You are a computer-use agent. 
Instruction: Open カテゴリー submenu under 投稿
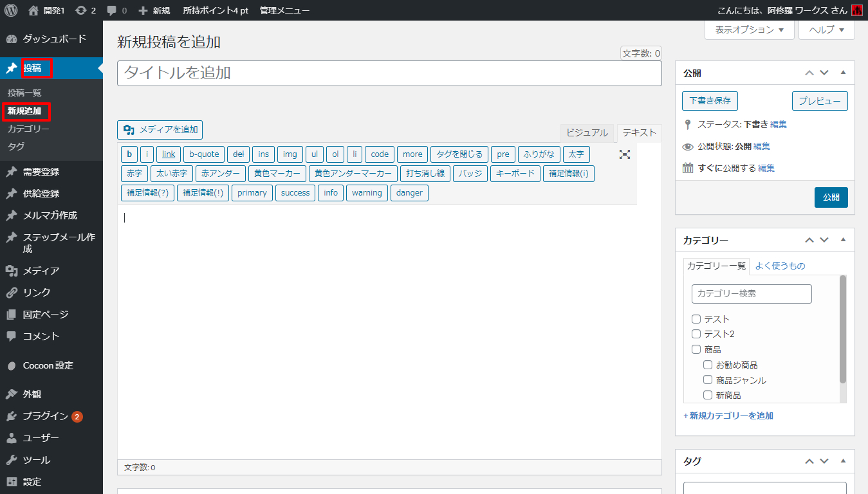click(28, 129)
